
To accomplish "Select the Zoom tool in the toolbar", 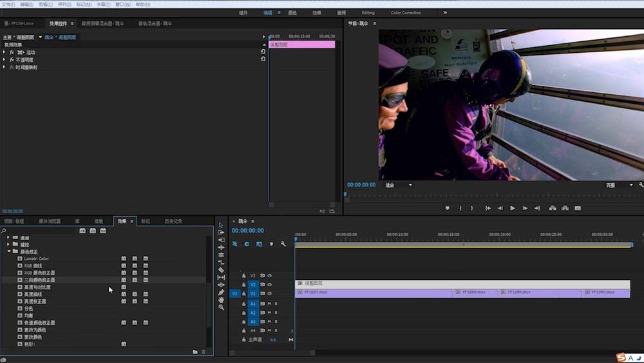I will pyautogui.click(x=221, y=308).
